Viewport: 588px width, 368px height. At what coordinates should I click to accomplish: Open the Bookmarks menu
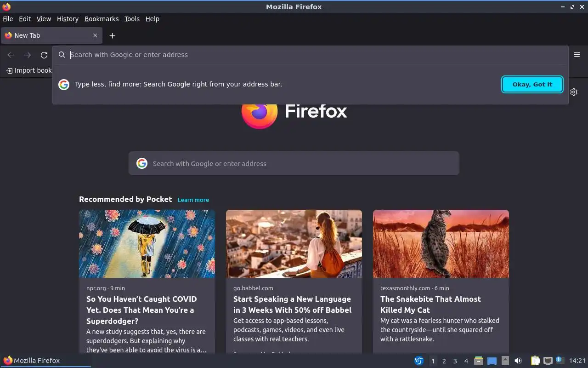click(x=102, y=19)
